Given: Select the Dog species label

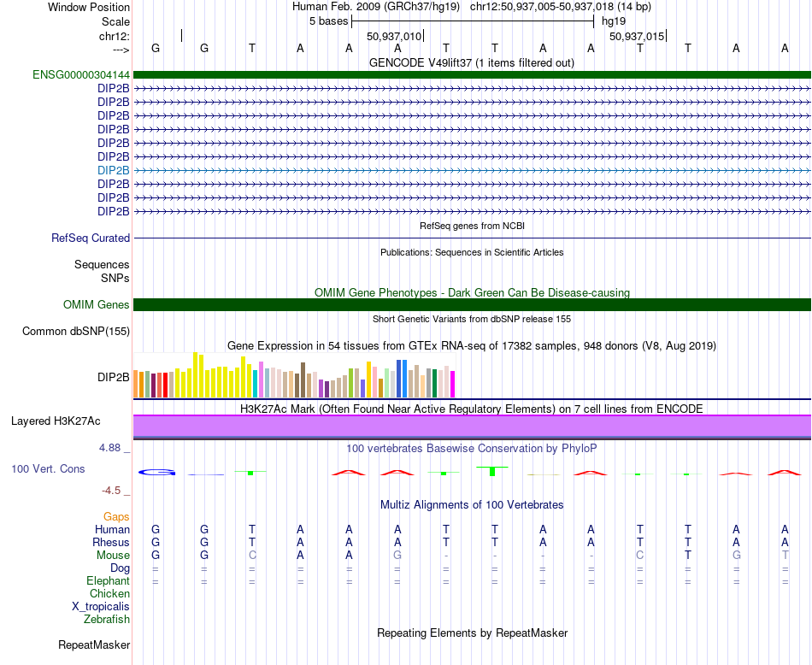Looking at the screenshot, I should point(121,568).
